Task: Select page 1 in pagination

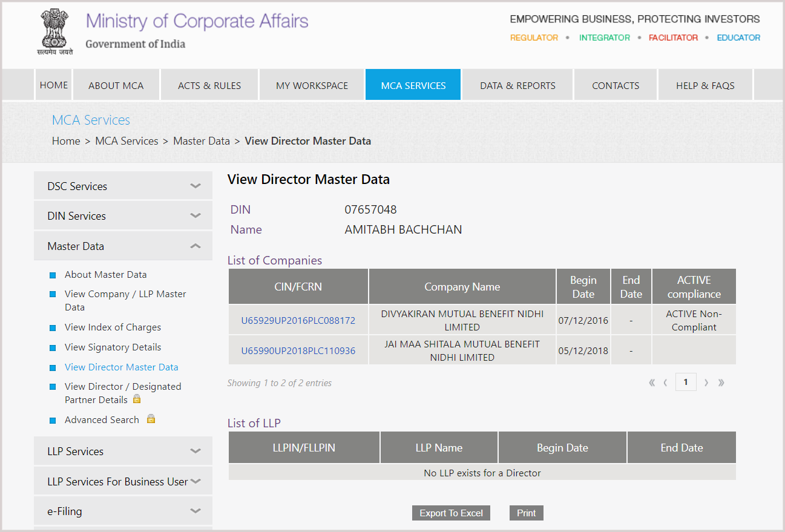Action: coord(686,382)
